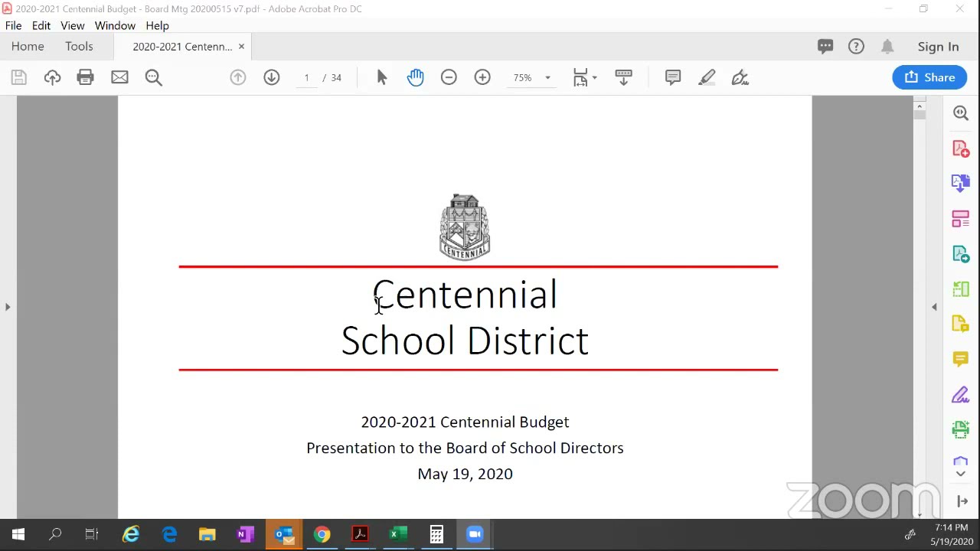980x551 pixels.
Task: Open Excel from the taskbar
Action: click(398, 534)
